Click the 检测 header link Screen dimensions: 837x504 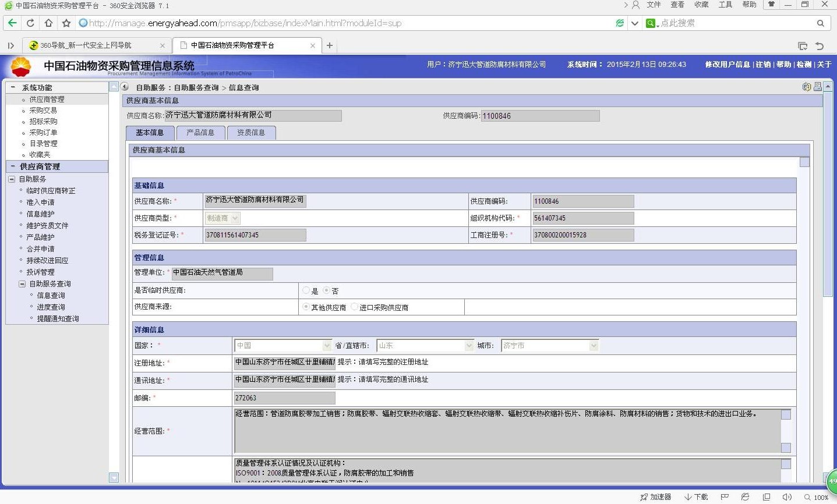(x=804, y=65)
